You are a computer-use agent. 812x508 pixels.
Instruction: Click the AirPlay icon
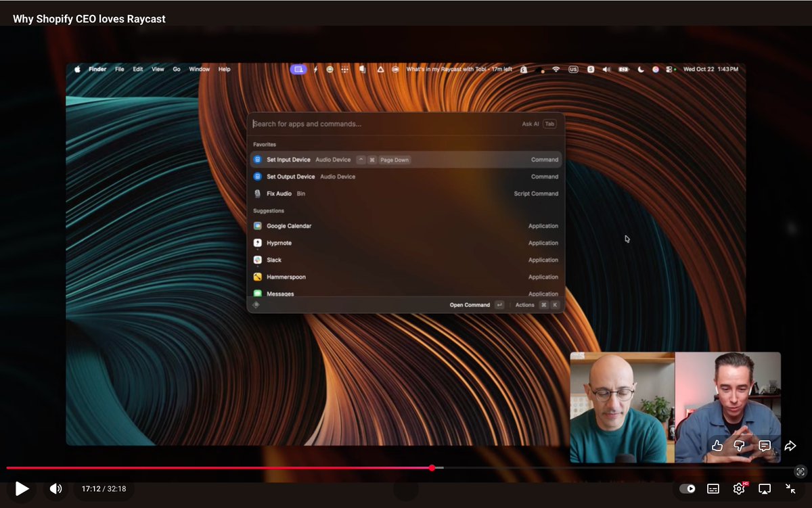765,488
